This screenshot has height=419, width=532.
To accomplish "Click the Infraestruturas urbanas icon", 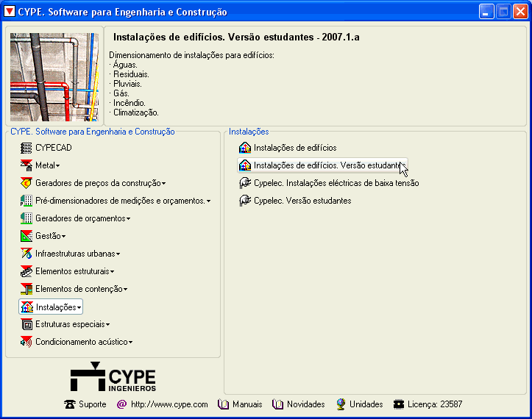I will pos(26,254).
